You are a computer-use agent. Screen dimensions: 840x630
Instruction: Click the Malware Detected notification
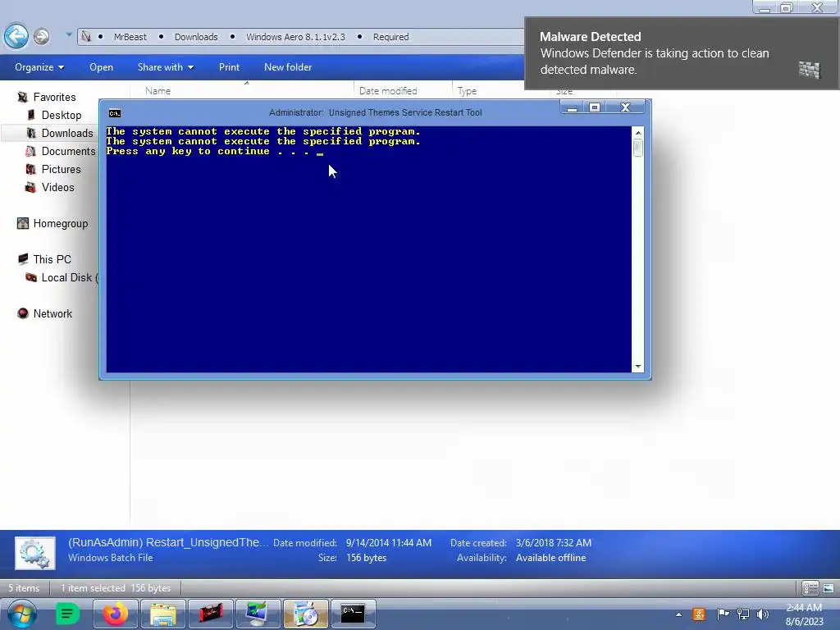click(x=682, y=53)
